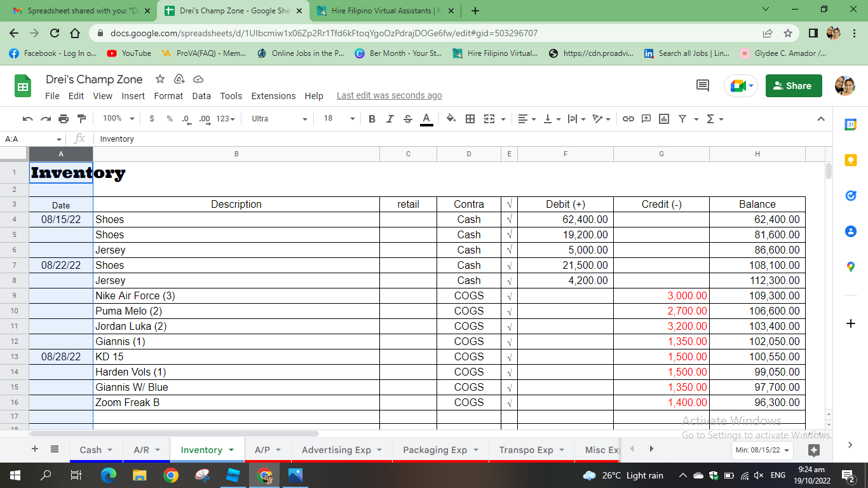
Task: Decrease decimal places in the toolbar
Action: (x=187, y=119)
